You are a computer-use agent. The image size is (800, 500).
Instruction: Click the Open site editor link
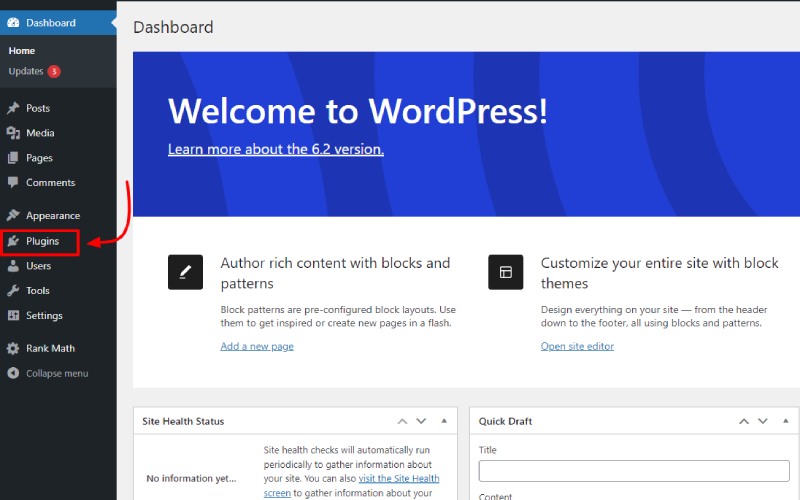click(x=577, y=346)
